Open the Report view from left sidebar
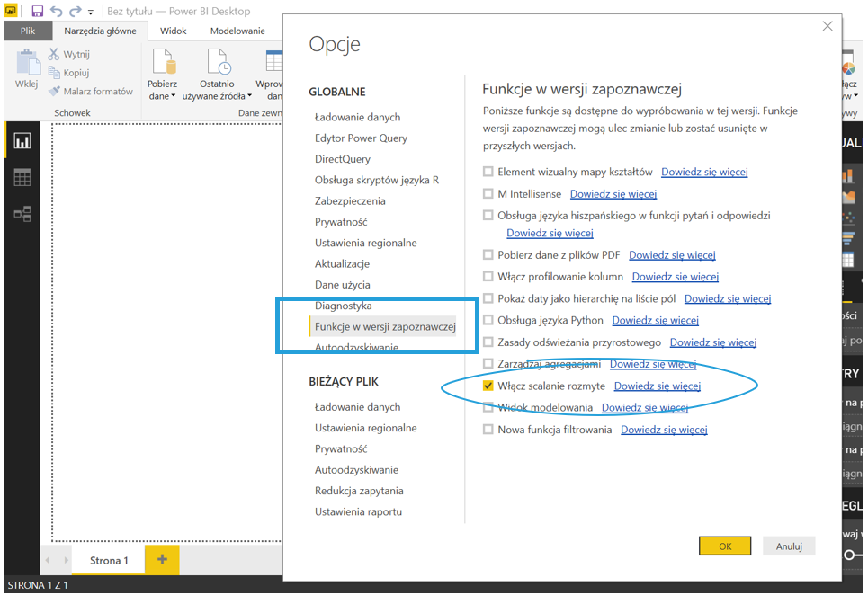The image size is (868, 595). click(22, 141)
